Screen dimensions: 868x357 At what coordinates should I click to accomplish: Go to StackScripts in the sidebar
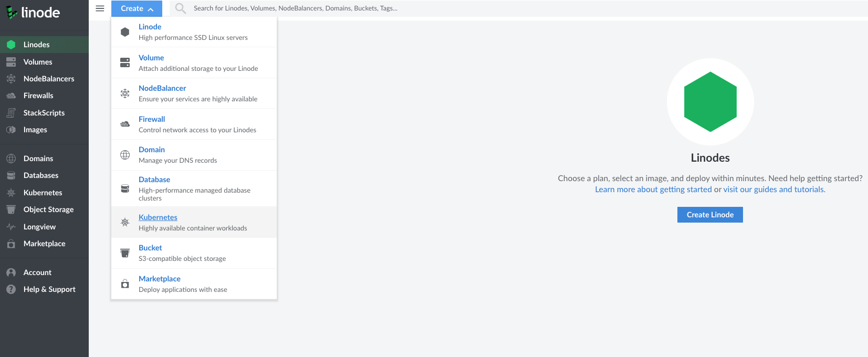pos(44,113)
